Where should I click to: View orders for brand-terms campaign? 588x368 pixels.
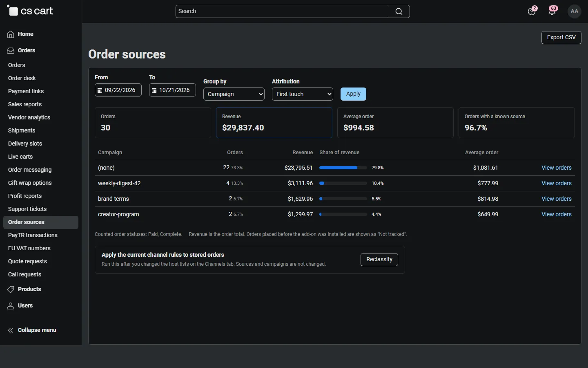pyautogui.click(x=557, y=199)
